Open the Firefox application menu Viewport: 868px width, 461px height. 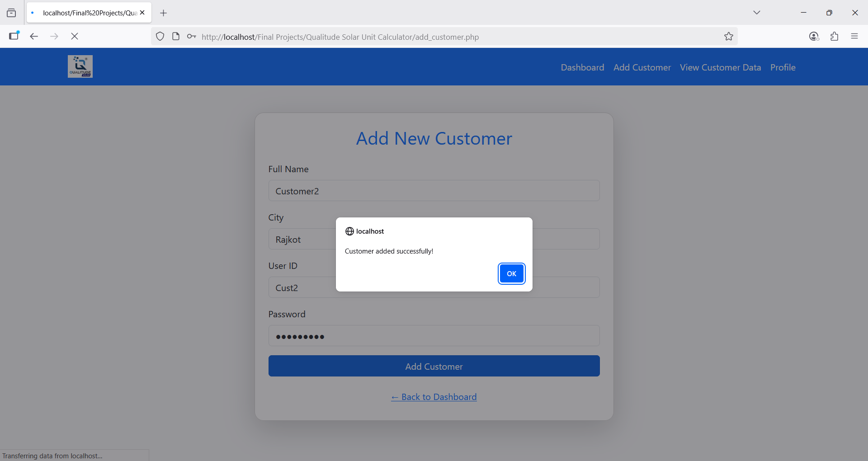coord(854,37)
